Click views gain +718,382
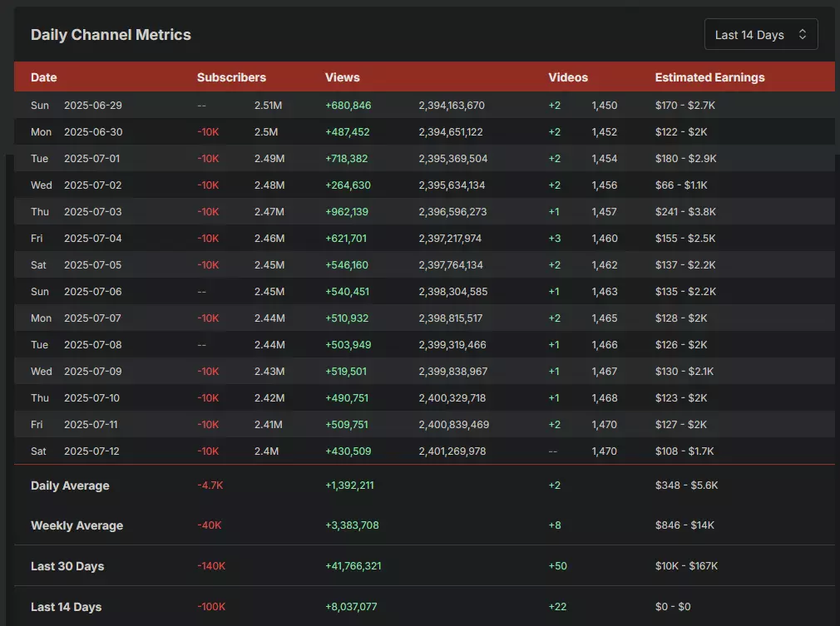Image resolution: width=840 pixels, height=626 pixels. (347, 159)
